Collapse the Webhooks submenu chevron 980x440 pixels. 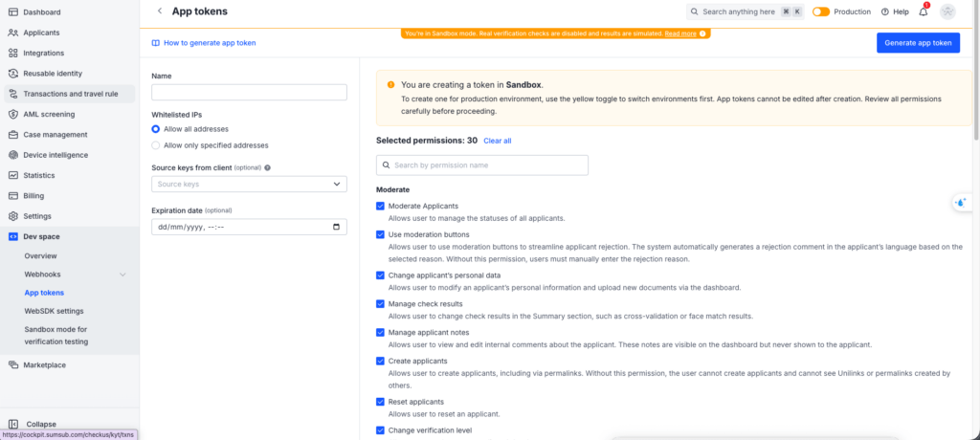click(122, 275)
